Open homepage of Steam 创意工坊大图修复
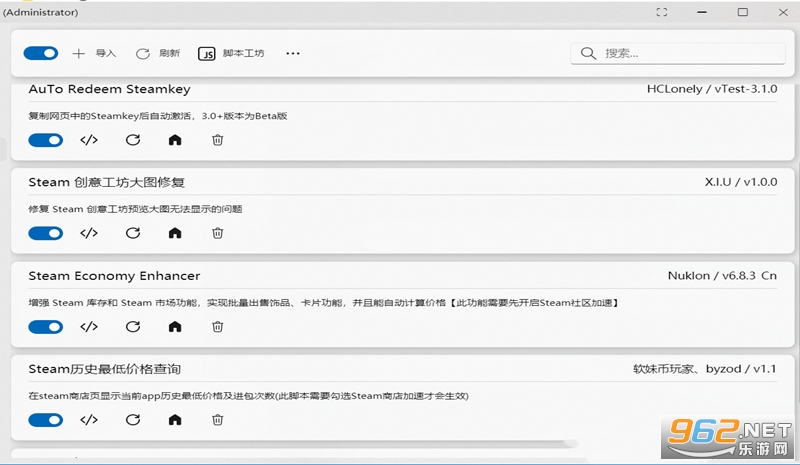Image resolution: width=800 pixels, height=465 pixels. pos(175,233)
